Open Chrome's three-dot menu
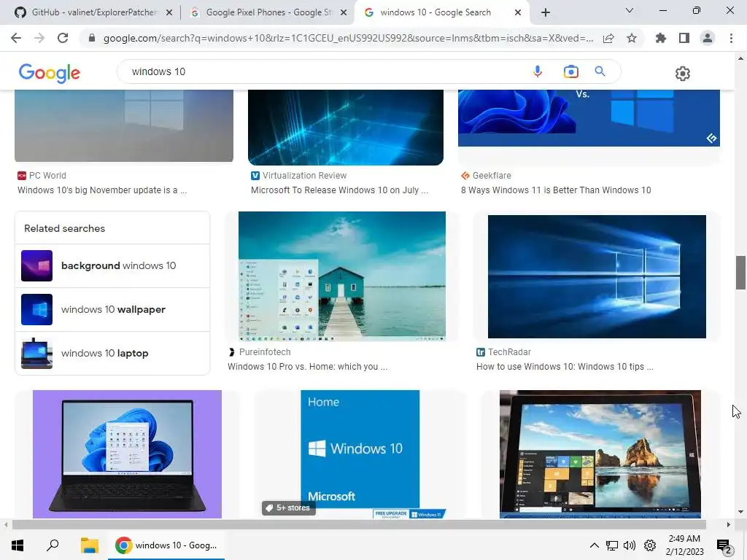This screenshot has height=560, width=747. (731, 38)
